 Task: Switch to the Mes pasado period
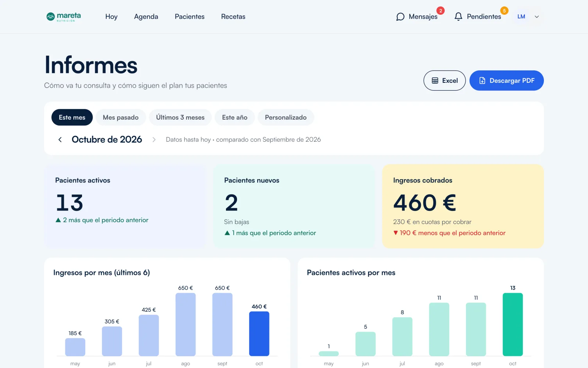tap(121, 117)
